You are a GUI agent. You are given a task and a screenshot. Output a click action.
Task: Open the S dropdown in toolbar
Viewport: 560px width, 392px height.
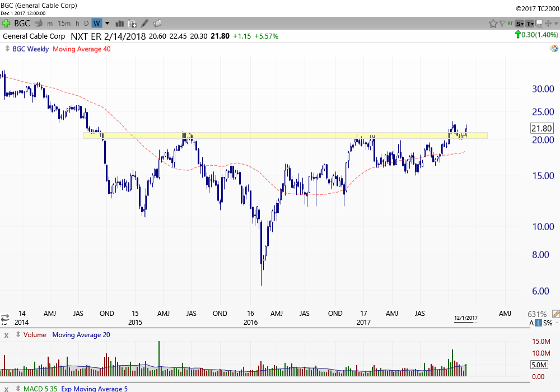coord(520,24)
